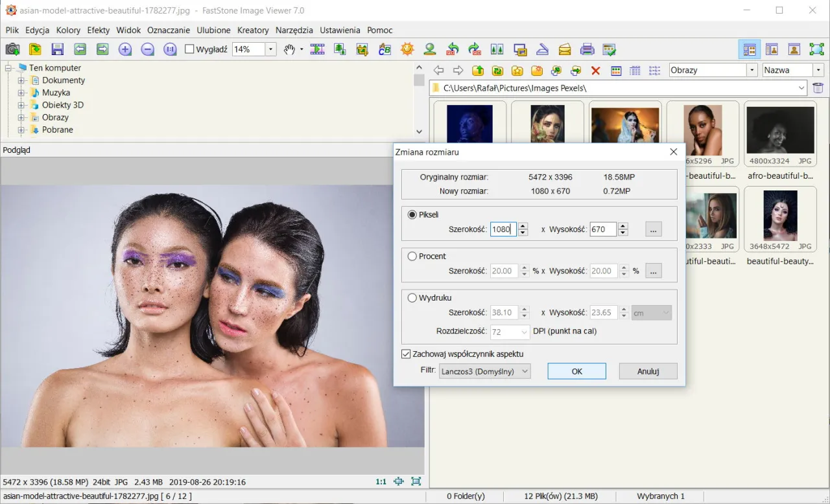The width and height of the screenshot is (830, 504).
Task: Open color adjustment settings via sun icon
Action: [x=407, y=49]
